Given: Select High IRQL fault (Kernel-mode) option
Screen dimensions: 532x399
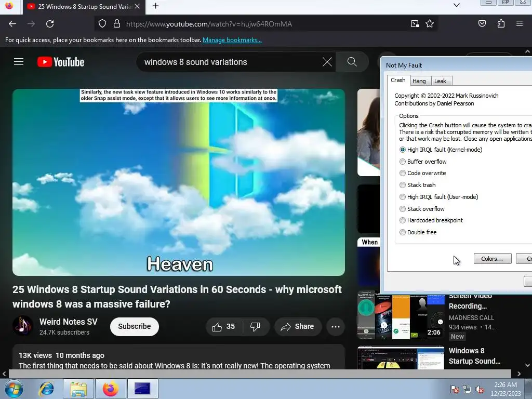Looking at the screenshot, I should [441, 150].
